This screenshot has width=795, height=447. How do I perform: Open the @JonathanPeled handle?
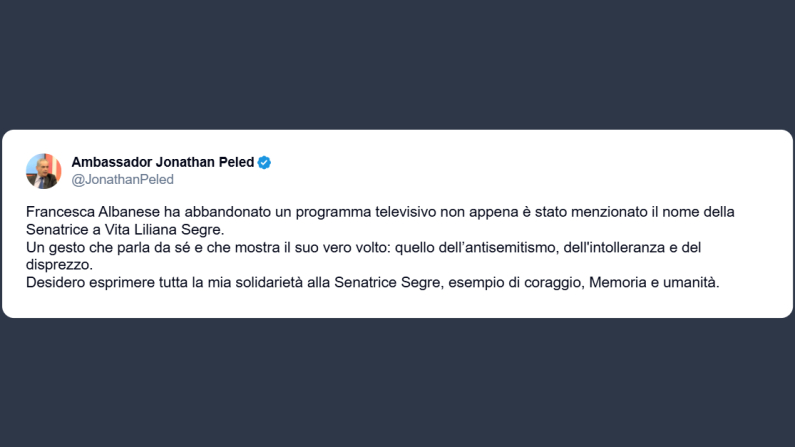click(x=122, y=180)
